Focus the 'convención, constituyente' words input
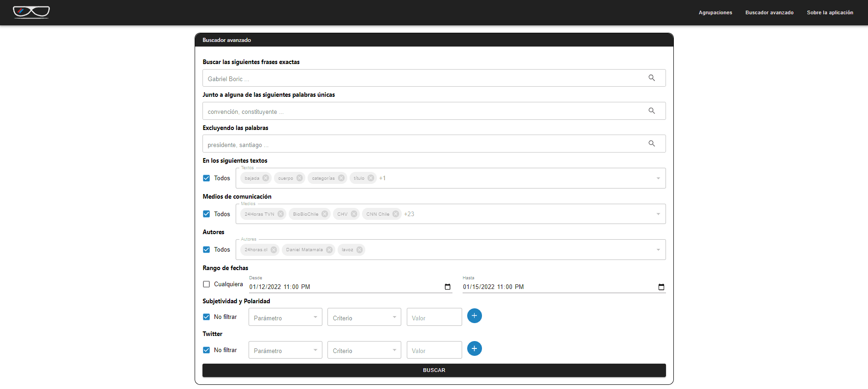This screenshot has height=389, width=868. pos(424,112)
